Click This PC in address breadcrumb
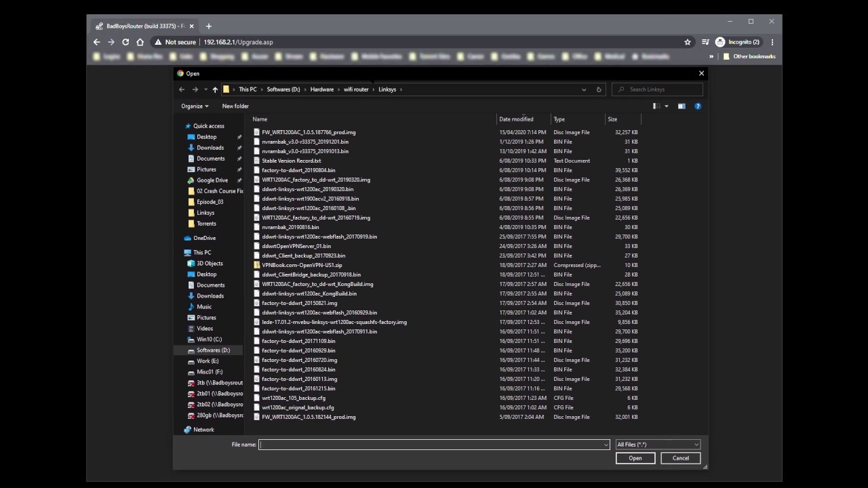This screenshot has height=488, width=868. coord(248,89)
